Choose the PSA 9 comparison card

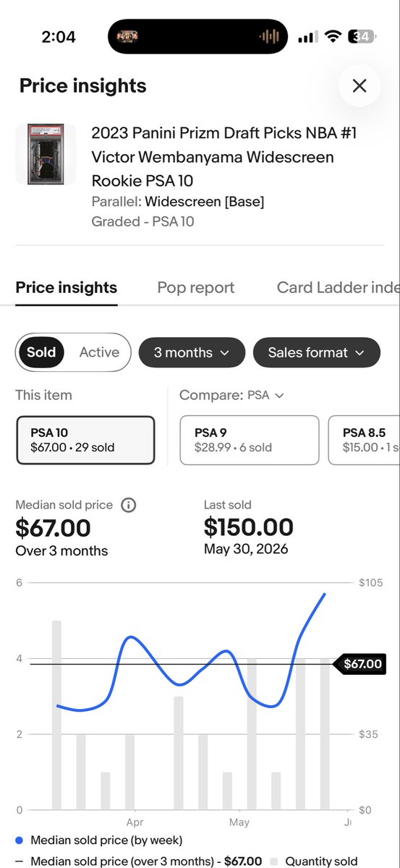250,440
